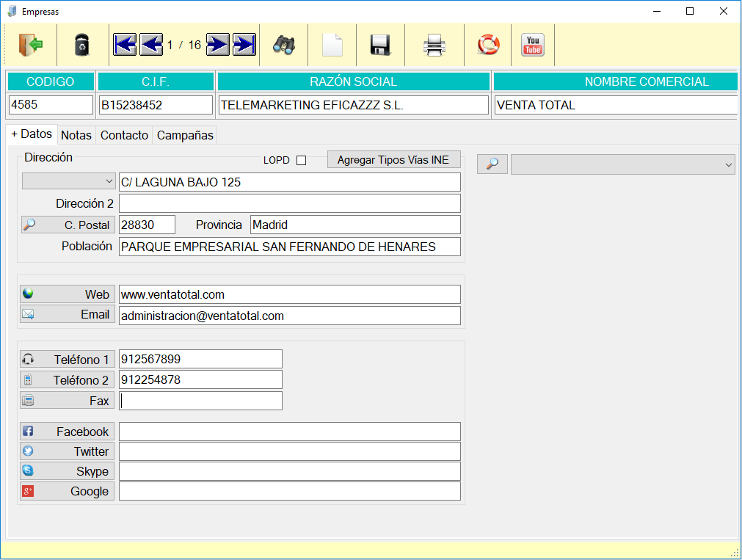
Task: Click the exit door icon in toolbar
Action: 31,45
